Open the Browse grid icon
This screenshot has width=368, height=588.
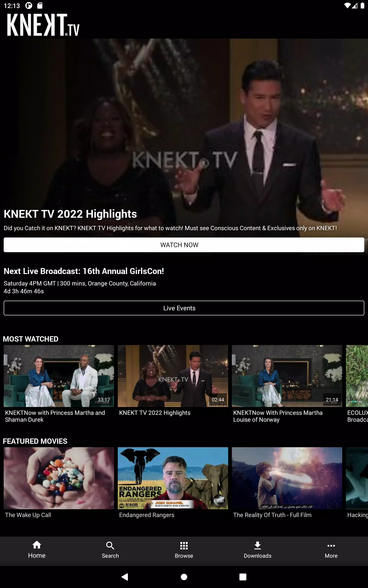coord(184,546)
